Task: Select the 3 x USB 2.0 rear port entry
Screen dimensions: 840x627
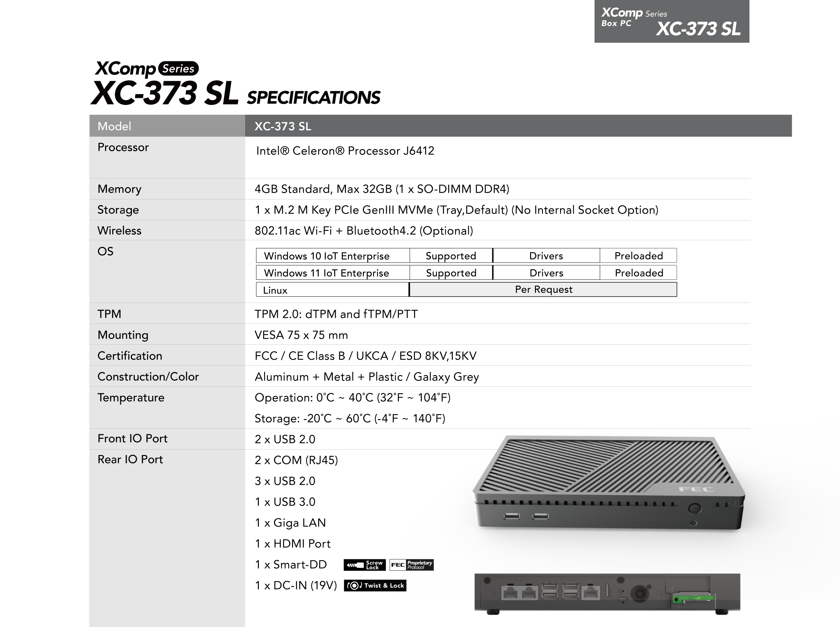Action: pos(285,481)
